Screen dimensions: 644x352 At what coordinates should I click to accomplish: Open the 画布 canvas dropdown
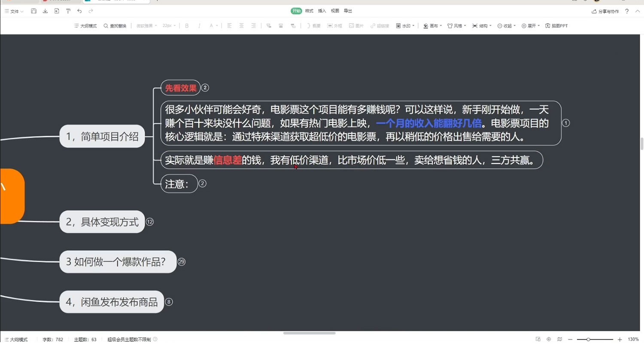pyautogui.click(x=432, y=26)
